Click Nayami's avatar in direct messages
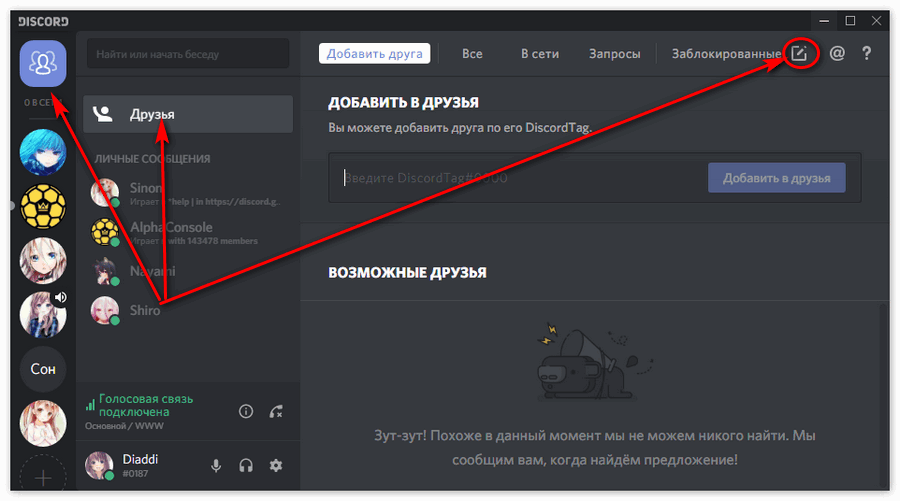This screenshot has width=900, height=501. (x=105, y=271)
